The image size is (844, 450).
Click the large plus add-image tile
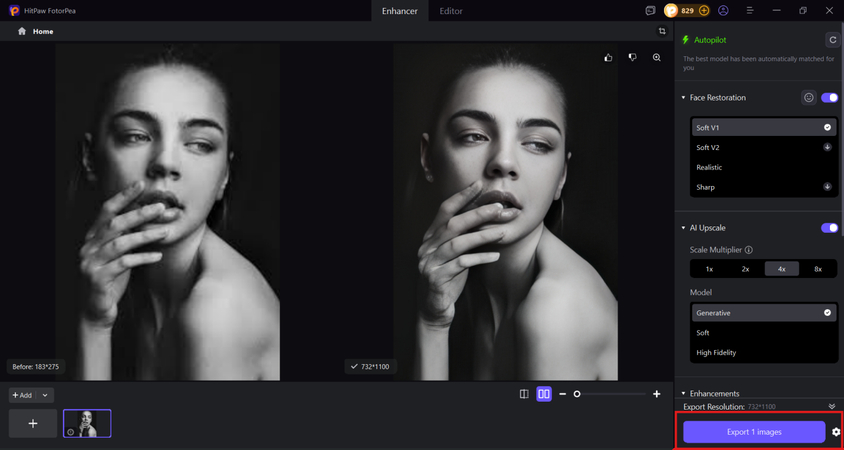pos(33,424)
